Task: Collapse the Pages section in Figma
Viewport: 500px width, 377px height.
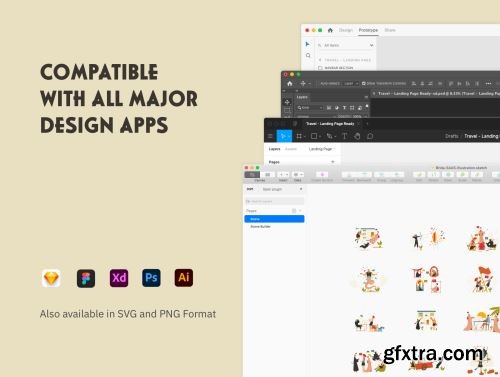Action: 333,162
